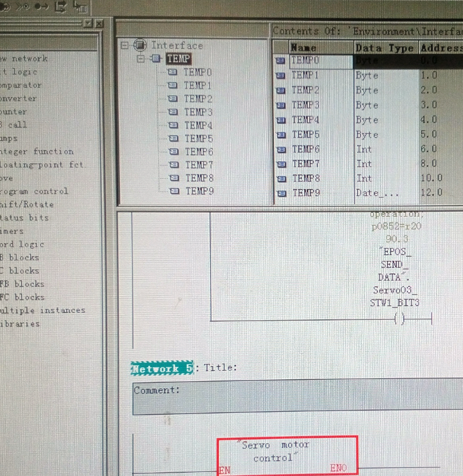Open Comparator in program elements list

click(x=21, y=85)
